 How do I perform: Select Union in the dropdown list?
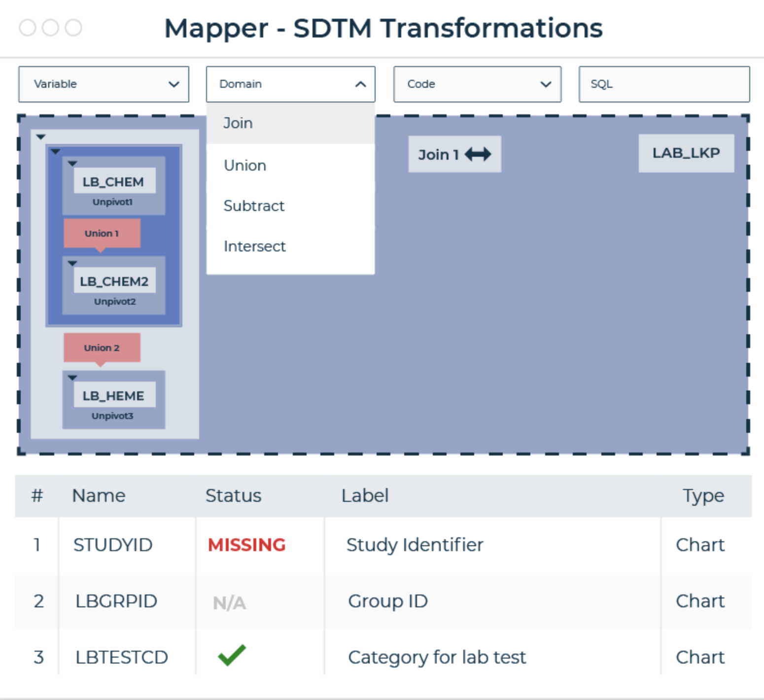coord(245,166)
